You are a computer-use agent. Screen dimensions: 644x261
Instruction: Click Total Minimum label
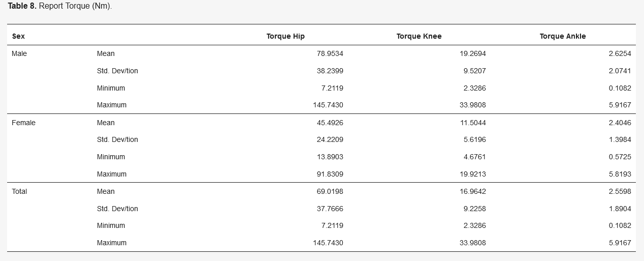111,225
